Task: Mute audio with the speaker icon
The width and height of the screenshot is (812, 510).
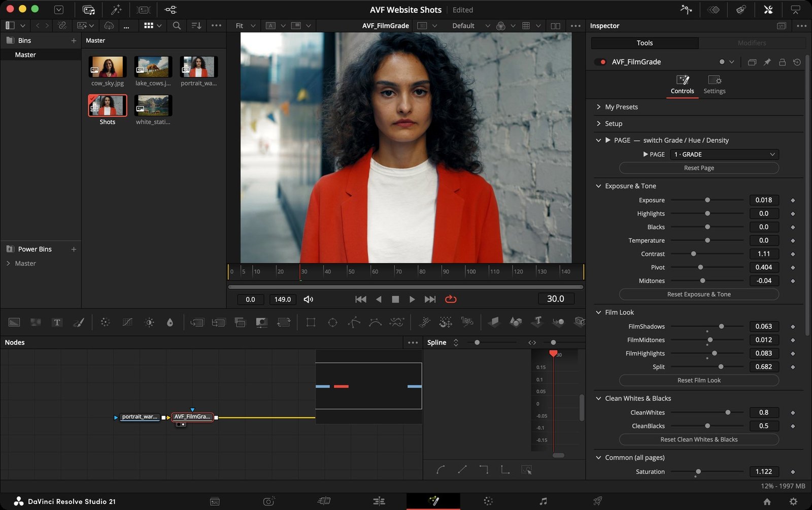Action: tap(308, 299)
